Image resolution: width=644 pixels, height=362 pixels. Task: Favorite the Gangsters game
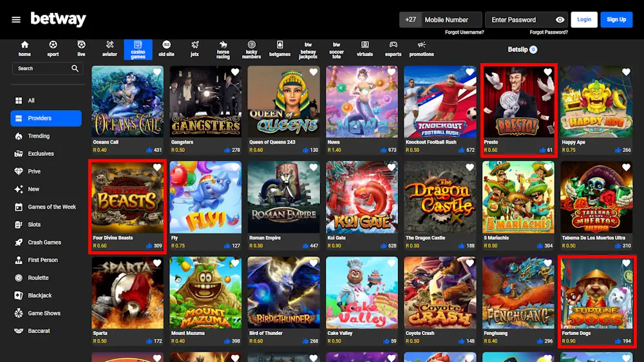[235, 72]
